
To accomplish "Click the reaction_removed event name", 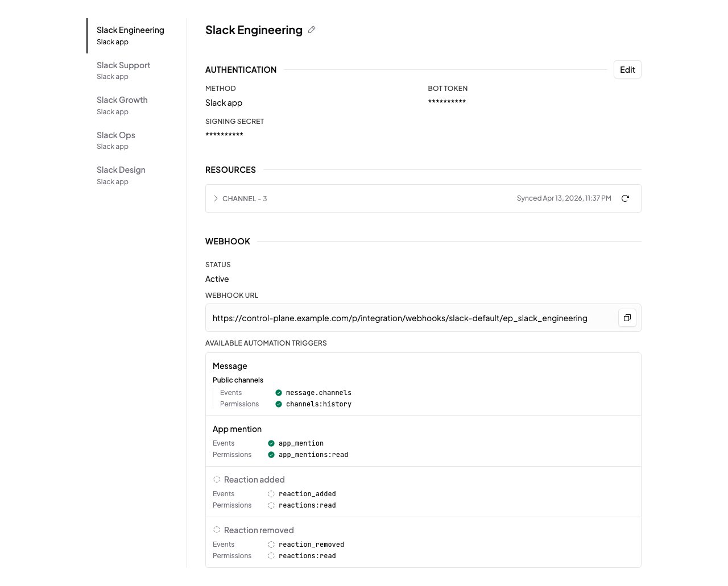I will pyautogui.click(x=311, y=545).
